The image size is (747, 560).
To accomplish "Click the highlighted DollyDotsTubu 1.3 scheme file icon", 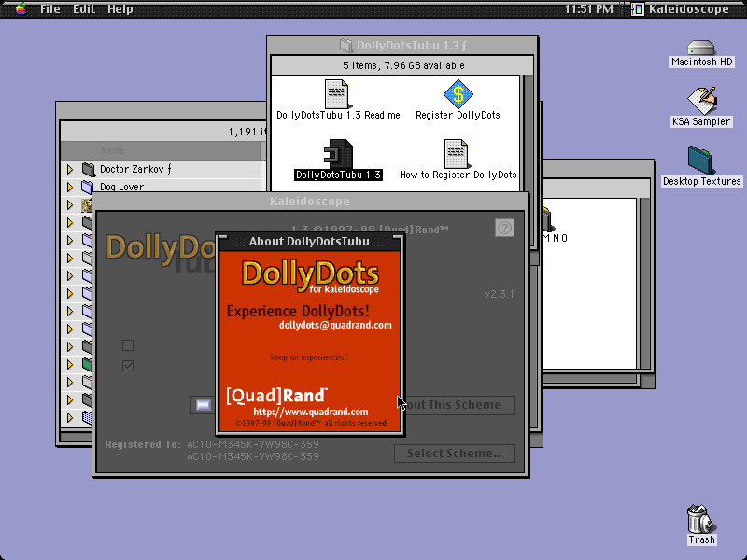I will (338, 153).
